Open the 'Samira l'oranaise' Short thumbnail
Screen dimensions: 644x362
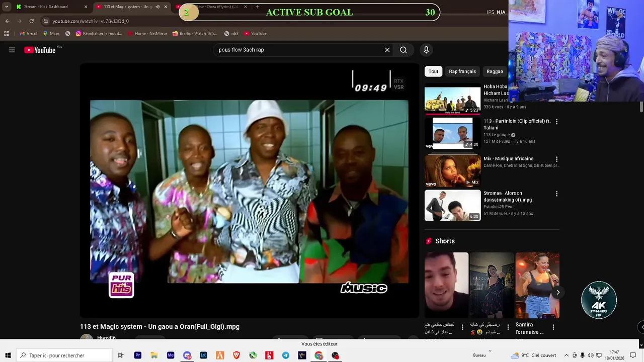[537, 286]
